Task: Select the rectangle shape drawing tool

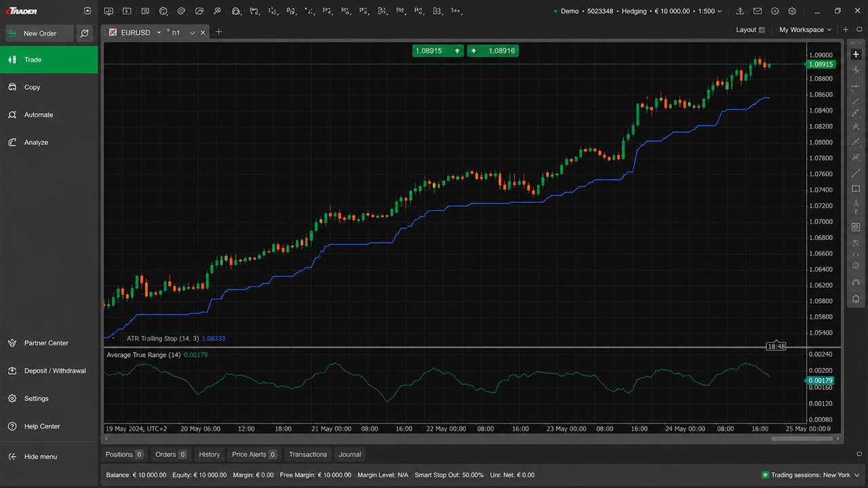Action: click(856, 189)
